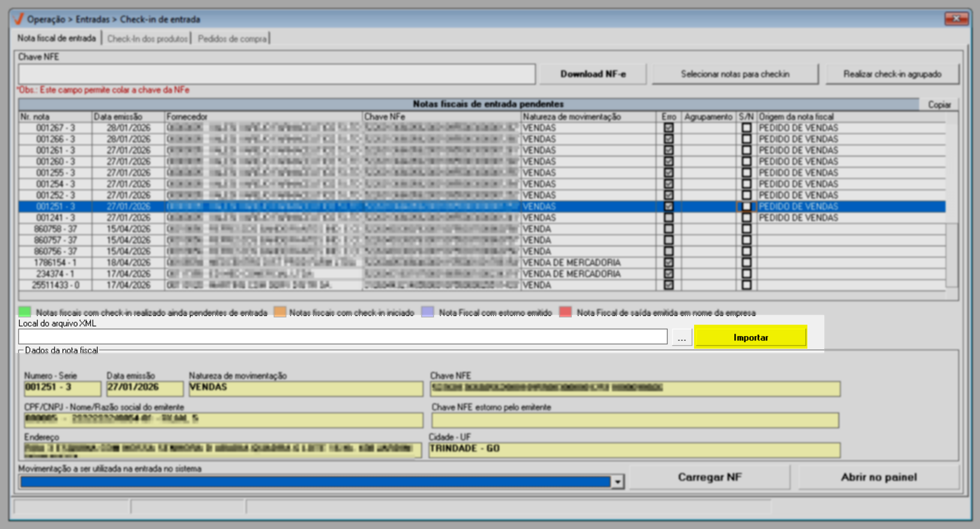Click the green check-in realizado legend swatch

point(25,312)
